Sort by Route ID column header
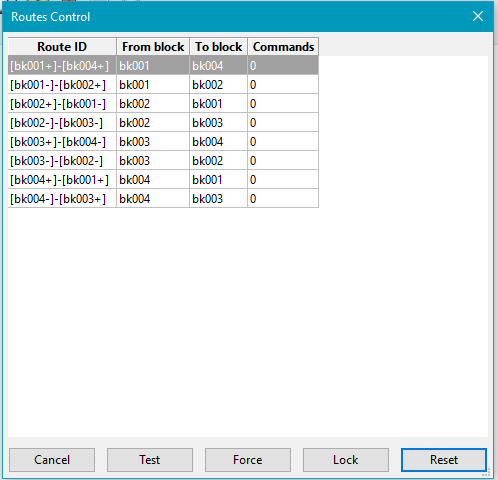Image resolution: width=498 pixels, height=480 pixels. pyautogui.click(x=62, y=47)
